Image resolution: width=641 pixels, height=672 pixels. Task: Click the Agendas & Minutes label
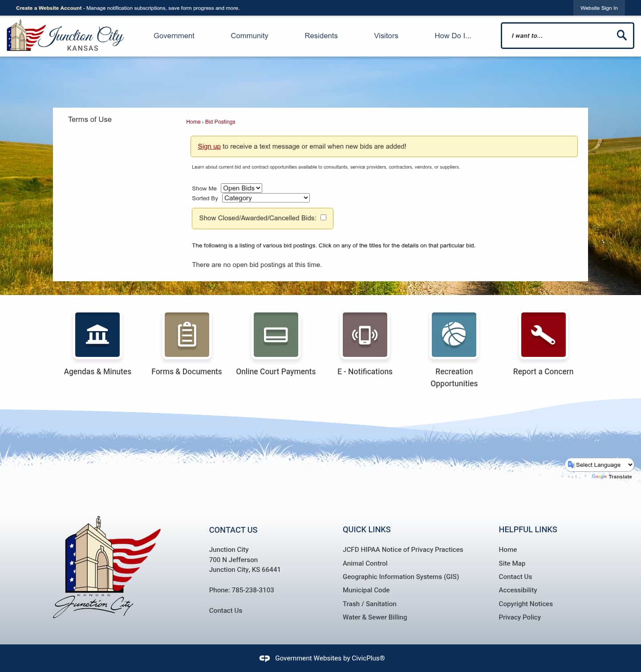pyautogui.click(x=97, y=372)
